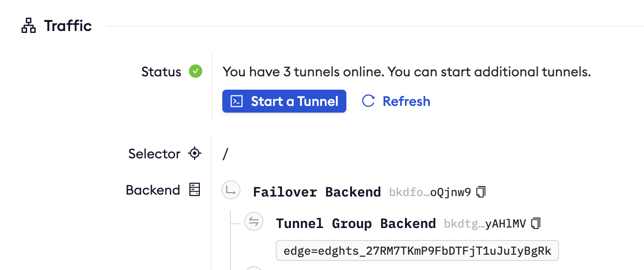Click the selector path slash value
The height and width of the screenshot is (270, 644).
226,154
